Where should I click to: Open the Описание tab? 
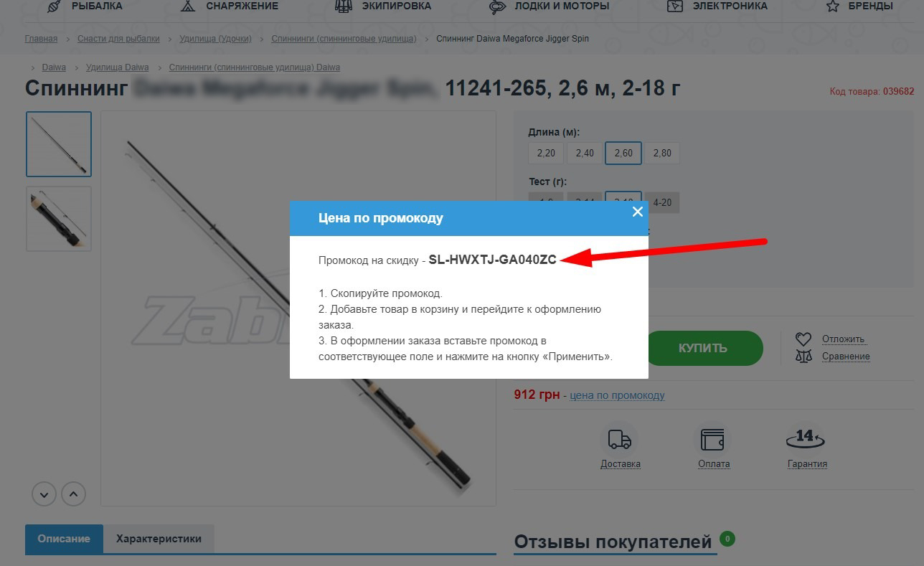(x=64, y=539)
